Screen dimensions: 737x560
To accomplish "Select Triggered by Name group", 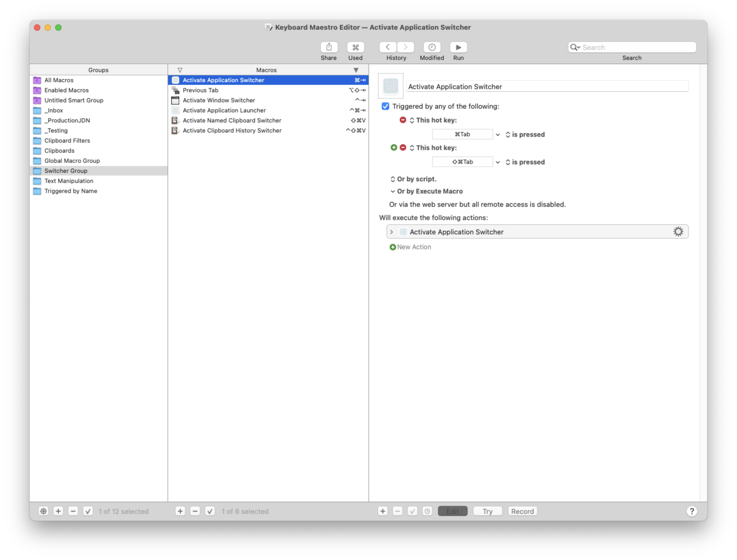I will click(x=99, y=191).
